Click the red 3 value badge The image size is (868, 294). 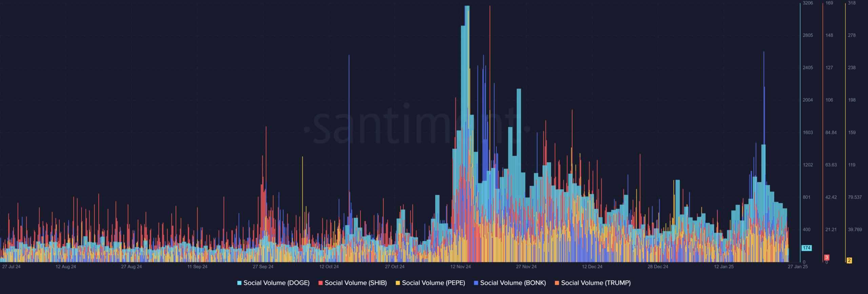point(827,257)
